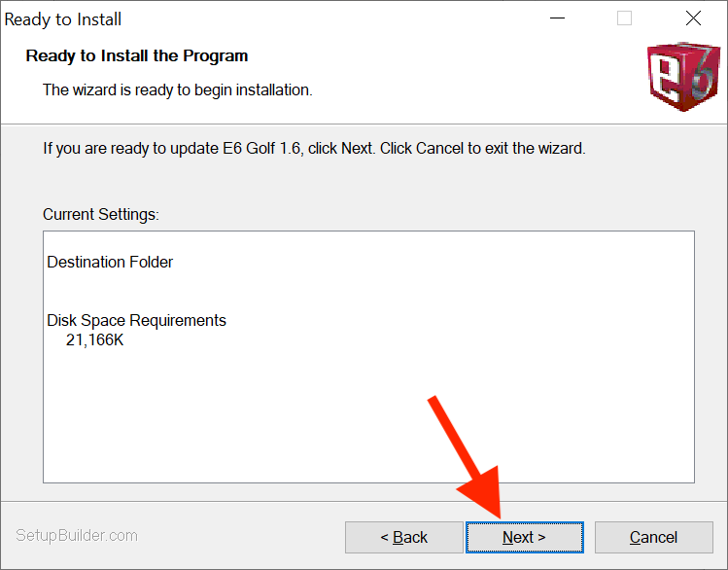Click the update E6 Golf 1.6 instruction text
728x570 pixels.
(x=314, y=148)
